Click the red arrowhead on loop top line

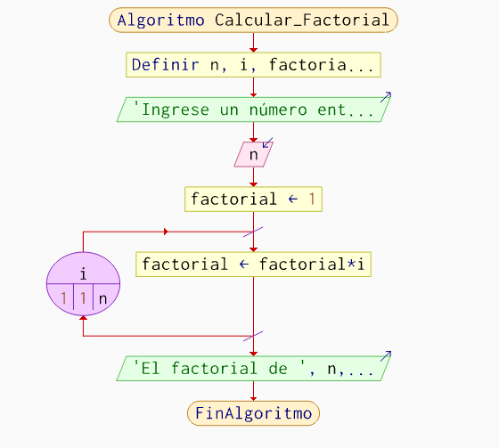pyautogui.click(x=166, y=232)
